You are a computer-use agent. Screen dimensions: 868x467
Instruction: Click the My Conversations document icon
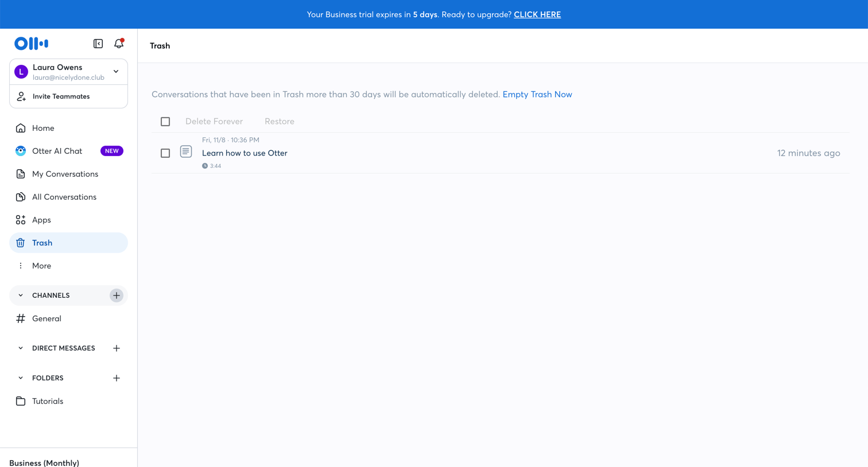tap(21, 174)
